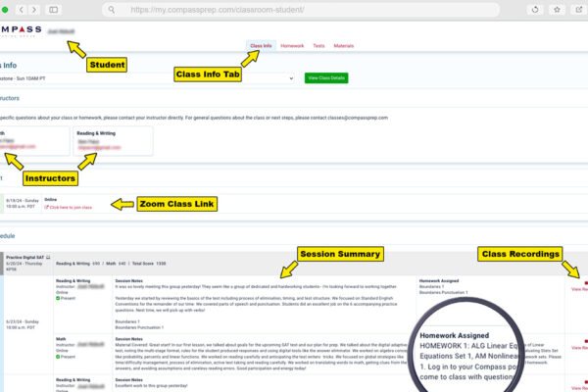Go forward with the browser forward arrow

34,10
